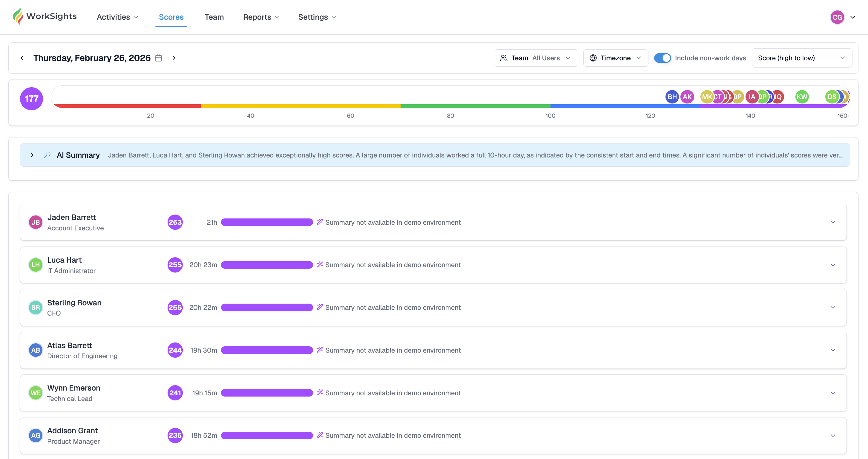Click the KW avatar on score scale

[x=802, y=97]
